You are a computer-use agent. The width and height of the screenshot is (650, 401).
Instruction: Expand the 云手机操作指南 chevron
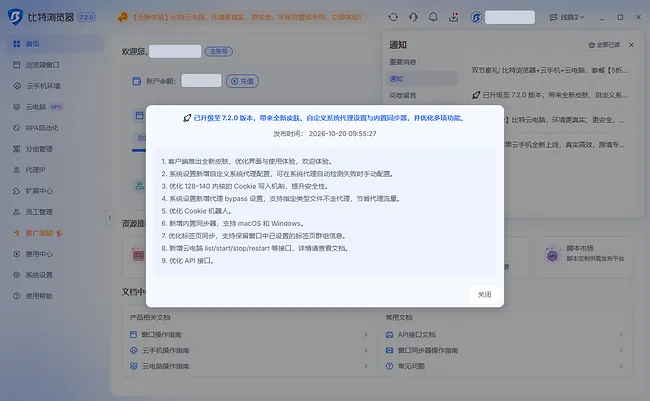pyautogui.click(x=366, y=350)
